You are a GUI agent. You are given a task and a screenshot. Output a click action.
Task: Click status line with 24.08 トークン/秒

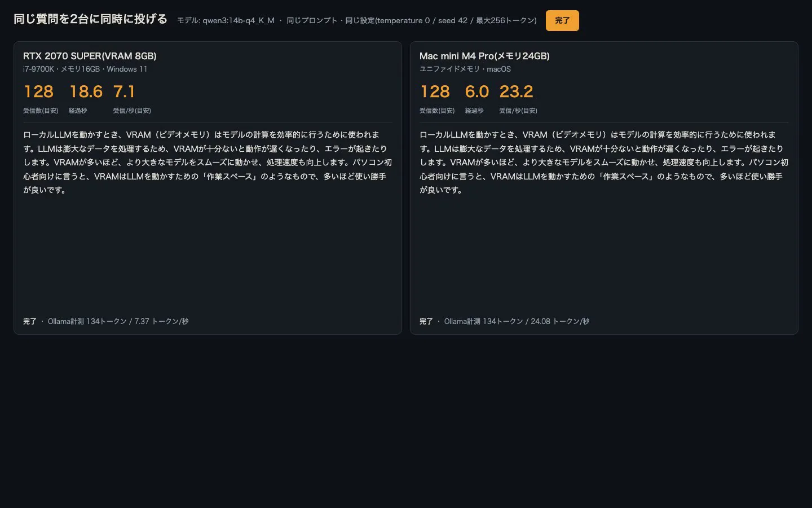point(504,321)
